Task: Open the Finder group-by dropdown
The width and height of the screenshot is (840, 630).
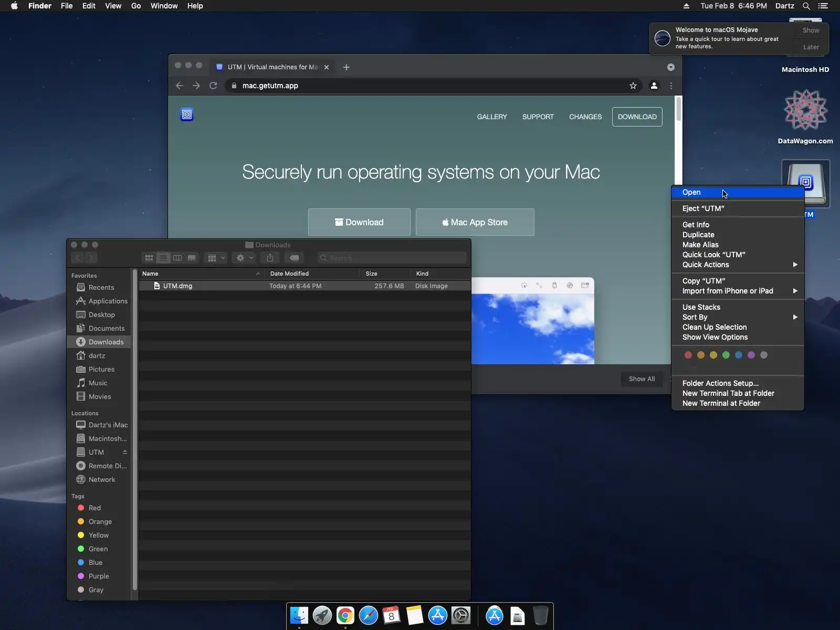Action: [216, 258]
